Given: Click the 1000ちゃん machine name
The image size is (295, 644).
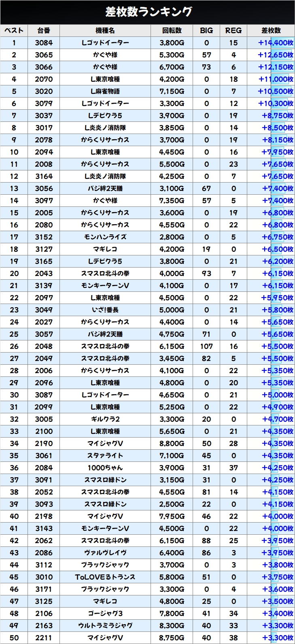Looking at the screenshot, I should pyautogui.click(x=105, y=468).
